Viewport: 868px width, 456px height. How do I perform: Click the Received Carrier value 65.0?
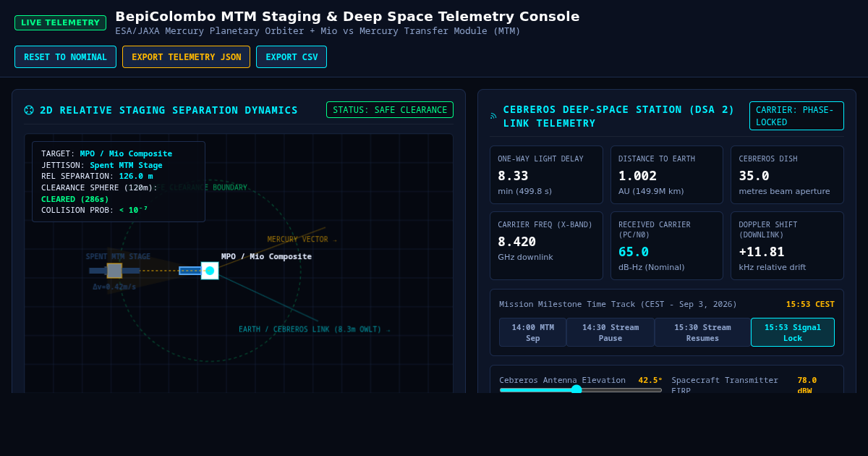point(634,252)
